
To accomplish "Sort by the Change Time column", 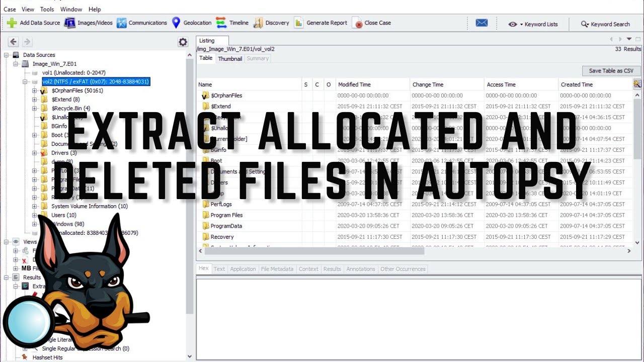I will pos(447,84).
